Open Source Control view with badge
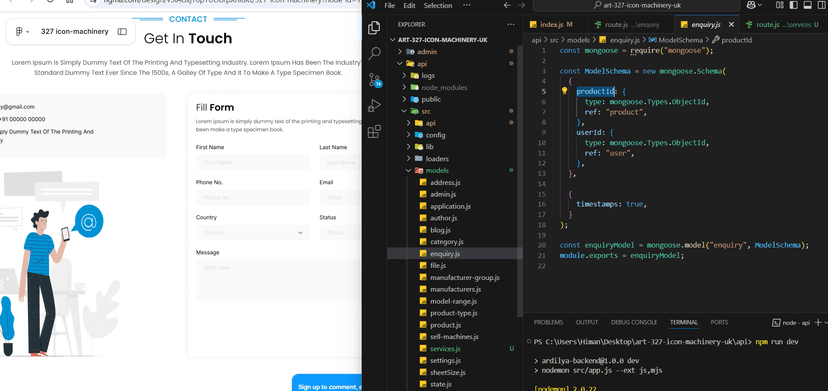 [x=374, y=79]
